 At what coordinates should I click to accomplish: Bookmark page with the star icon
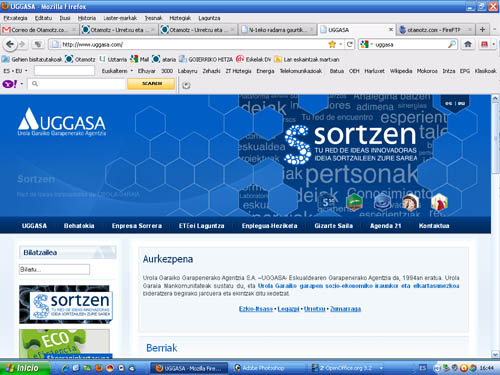click(x=332, y=44)
